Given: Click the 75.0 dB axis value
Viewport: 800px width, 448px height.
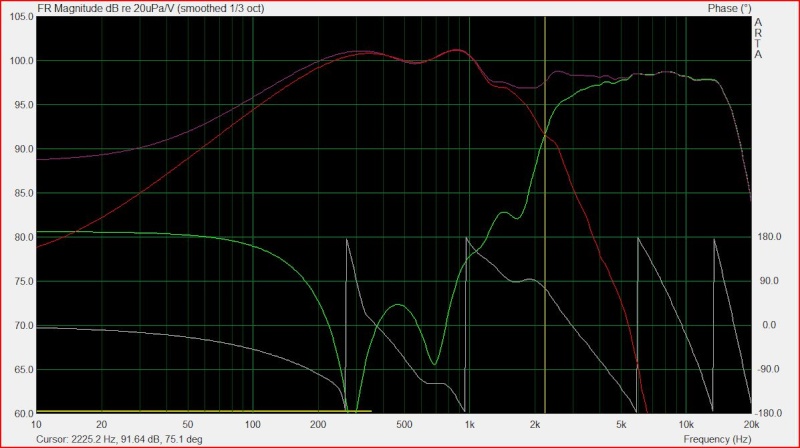Looking at the screenshot, I should (23, 281).
